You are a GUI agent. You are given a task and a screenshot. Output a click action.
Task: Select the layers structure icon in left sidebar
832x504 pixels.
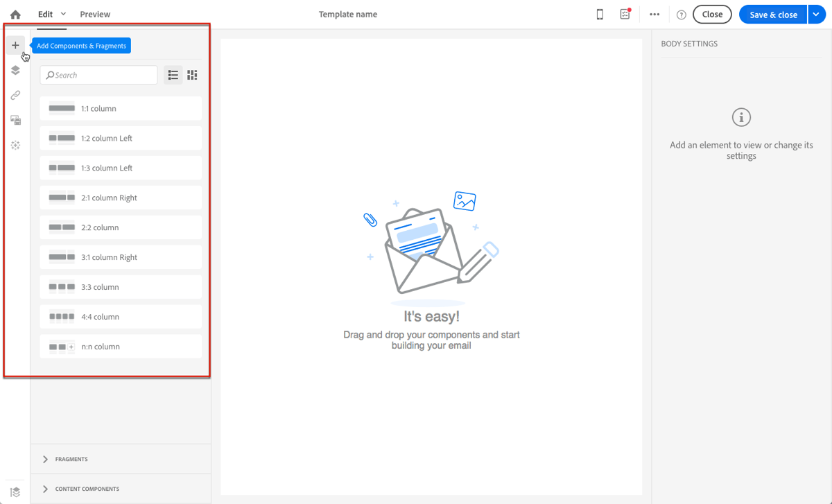15,69
